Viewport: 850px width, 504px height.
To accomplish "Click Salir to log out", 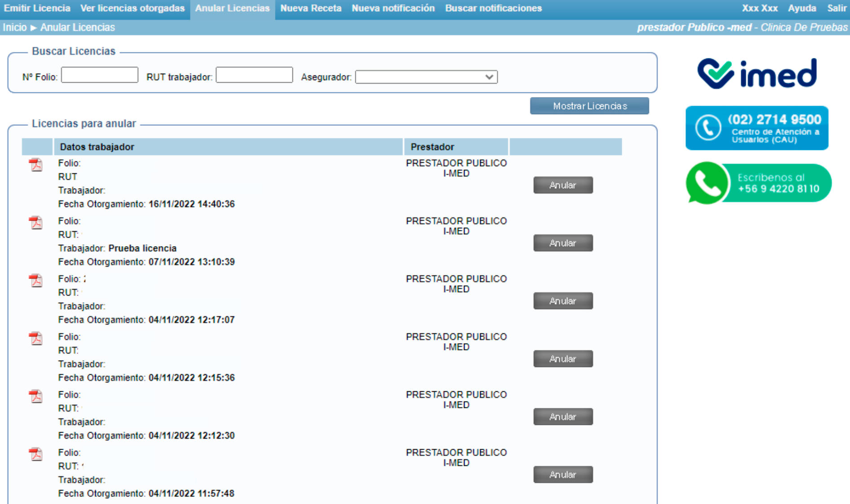I will pos(837,8).
